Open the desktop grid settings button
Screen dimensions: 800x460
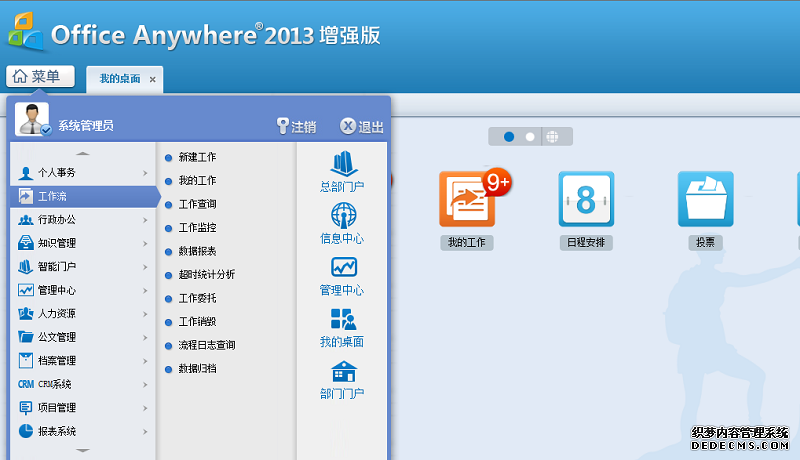coord(552,137)
